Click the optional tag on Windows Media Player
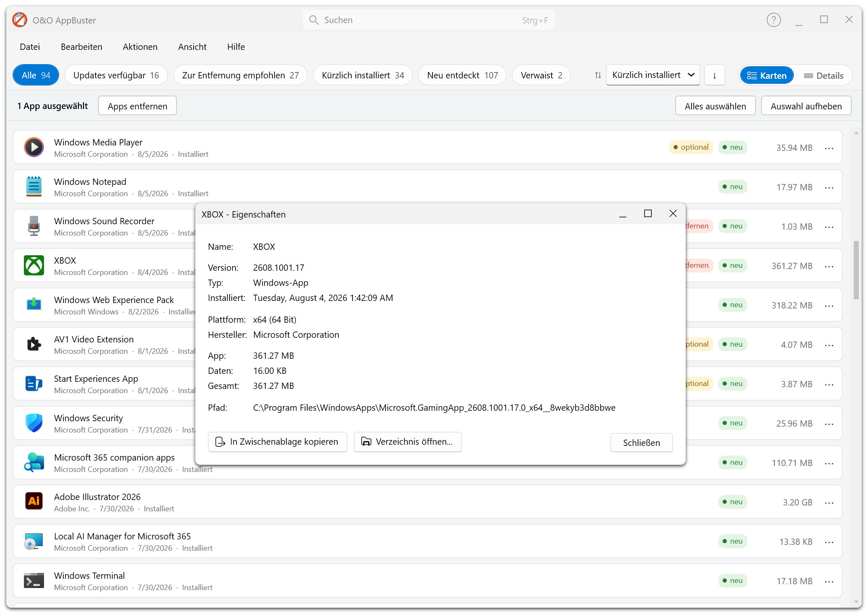This screenshot has height=614, width=868. coord(691,147)
